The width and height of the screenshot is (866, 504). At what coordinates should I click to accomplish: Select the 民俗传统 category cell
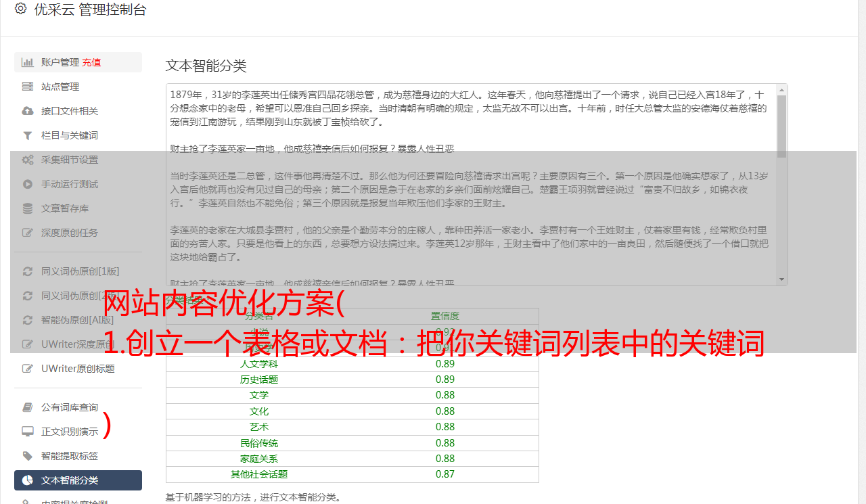click(x=259, y=443)
